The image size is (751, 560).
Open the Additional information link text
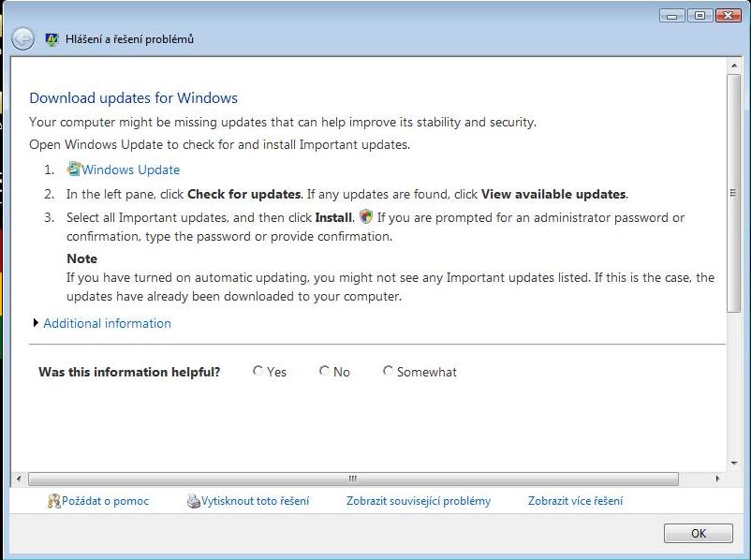point(108,323)
